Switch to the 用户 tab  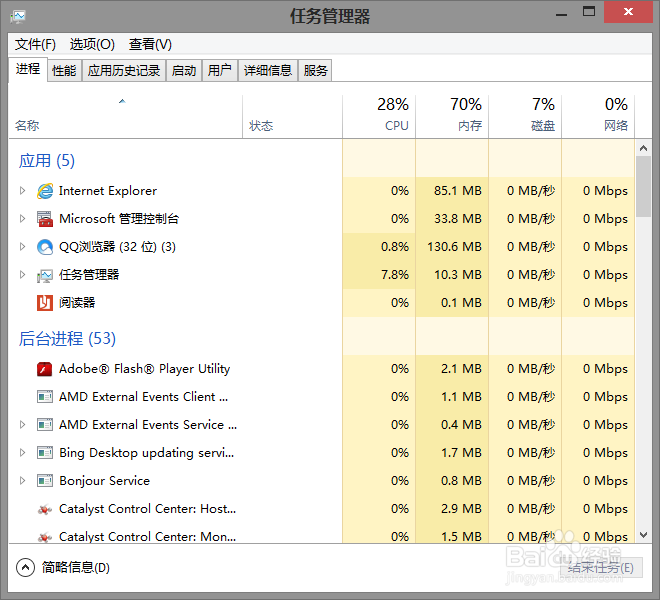(x=220, y=70)
